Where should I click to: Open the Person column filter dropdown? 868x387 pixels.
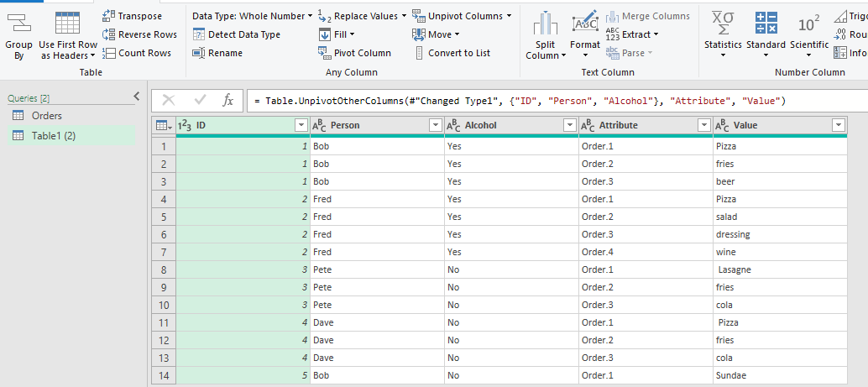click(435, 125)
